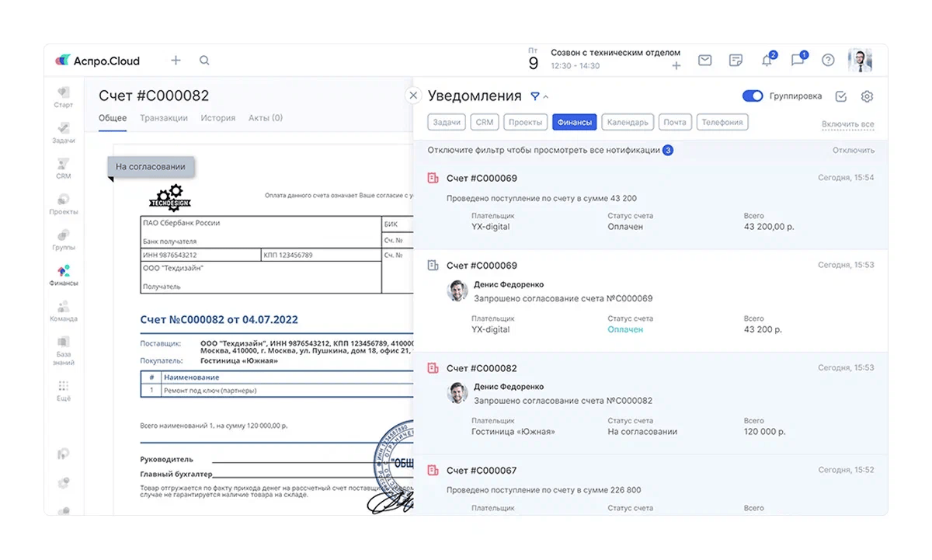Open the help question mark icon
932x560 pixels.
click(x=828, y=61)
